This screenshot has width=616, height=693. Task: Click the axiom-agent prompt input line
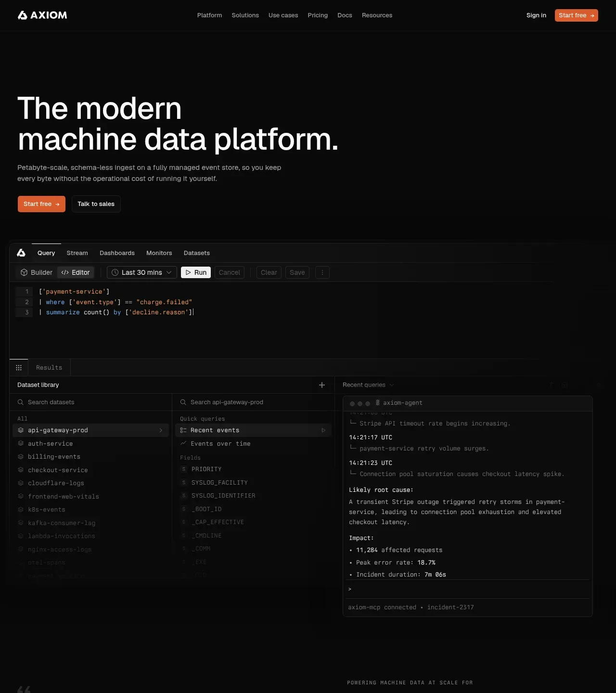468,589
